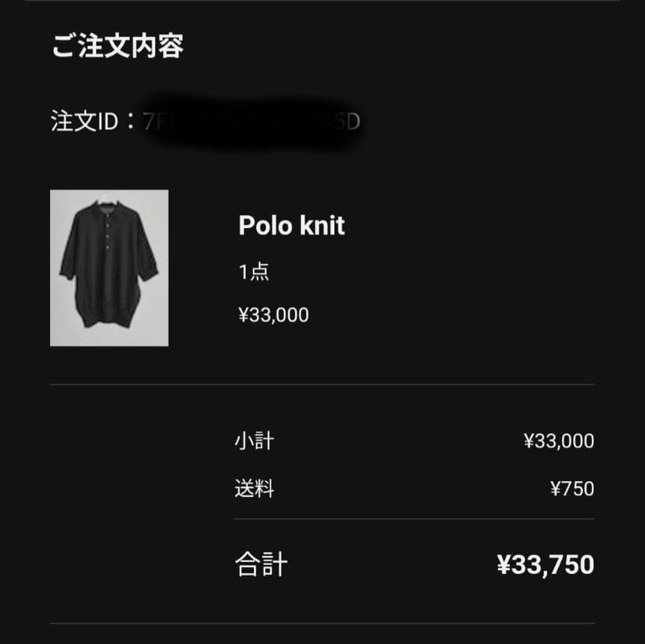Open the Polo knit product thumbnail
The width and height of the screenshot is (645, 644).
(x=109, y=267)
